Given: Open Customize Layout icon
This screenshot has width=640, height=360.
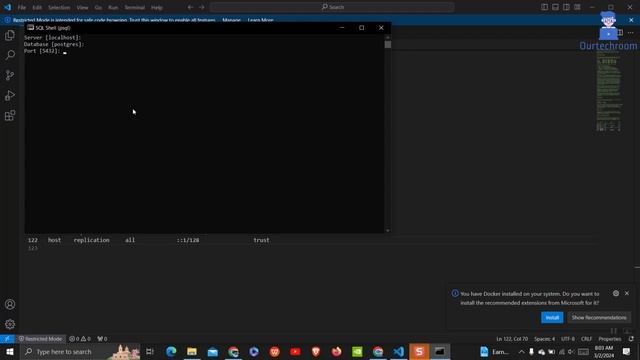Looking at the screenshot, I should click(578, 7).
